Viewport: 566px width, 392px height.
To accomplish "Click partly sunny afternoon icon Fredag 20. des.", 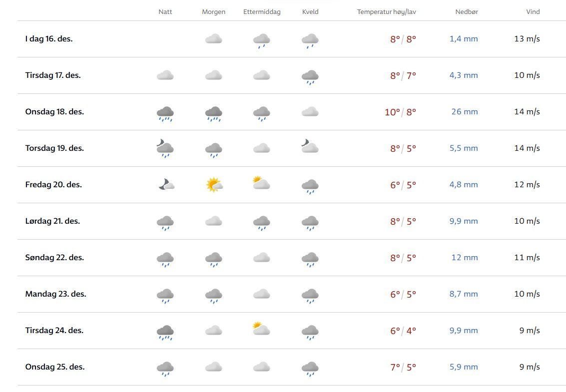I will click(x=261, y=183).
